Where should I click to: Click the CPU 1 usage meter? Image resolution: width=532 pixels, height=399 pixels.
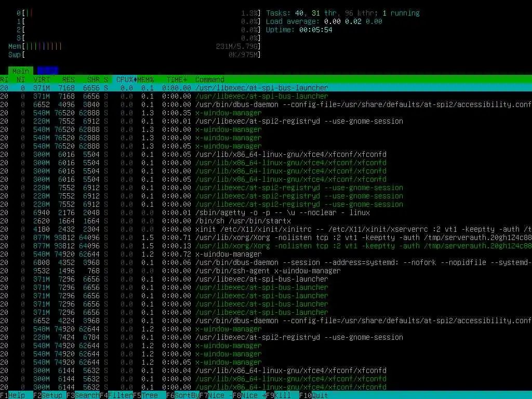point(139,21)
